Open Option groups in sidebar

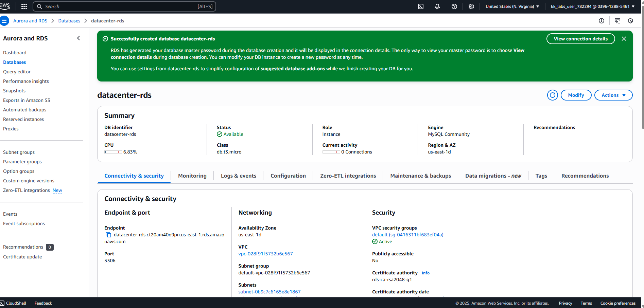[x=19, y=171]
